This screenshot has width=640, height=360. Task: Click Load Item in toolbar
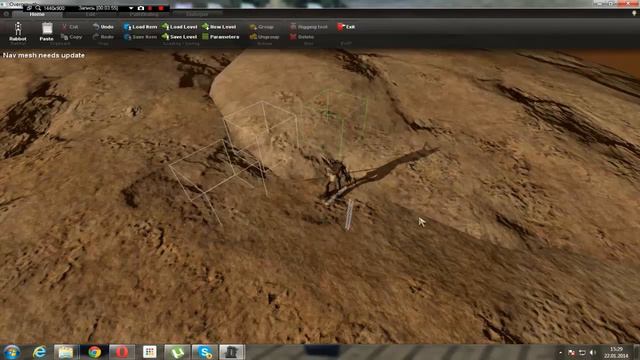click(x=140, y=27)
